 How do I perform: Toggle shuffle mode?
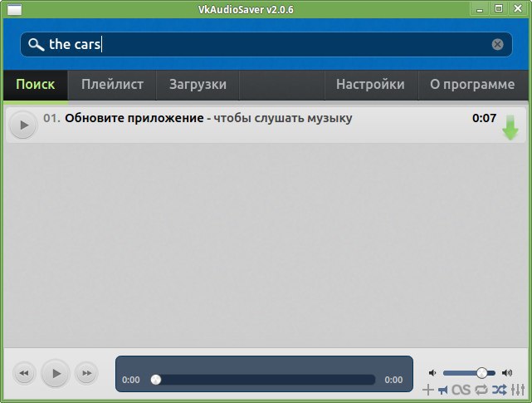click(x=500, y=390)
